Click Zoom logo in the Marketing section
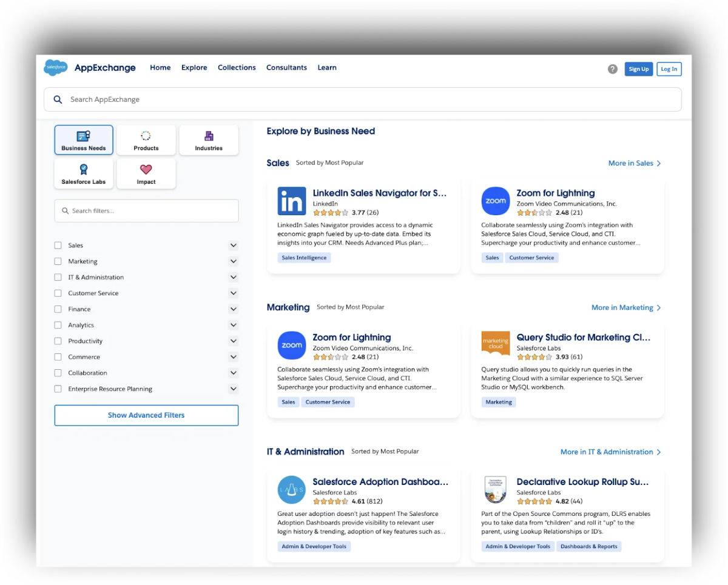Screen dimensions: 728x585 pyautogui.click(x=292, y=346)
